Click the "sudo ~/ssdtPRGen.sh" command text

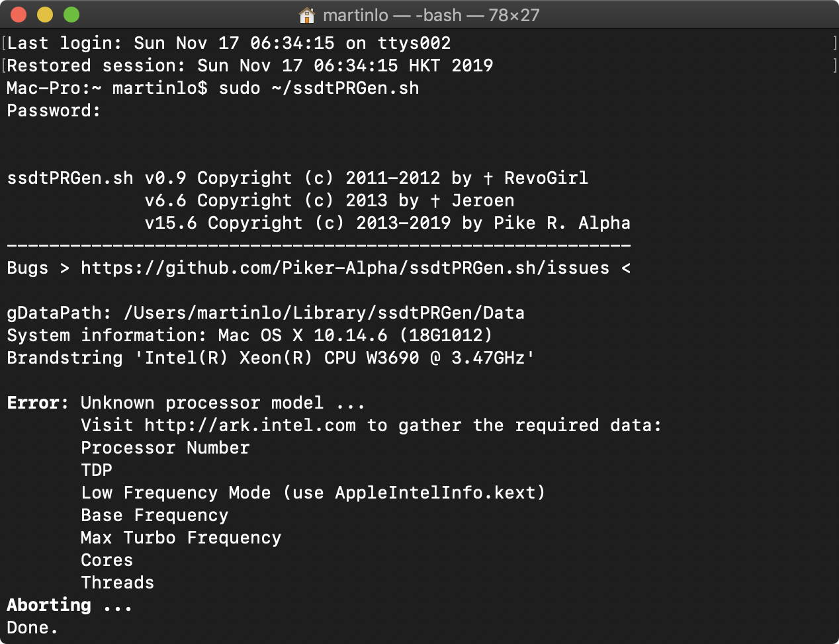point(319,88)
